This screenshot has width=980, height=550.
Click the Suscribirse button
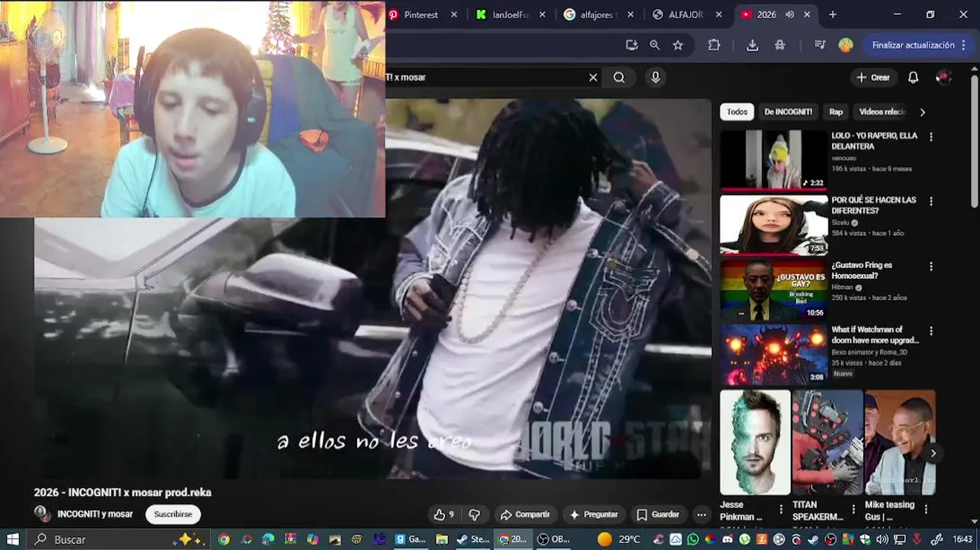(173, 514)
